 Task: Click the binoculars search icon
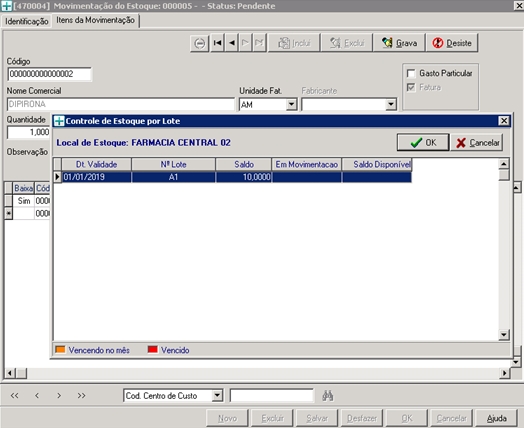click(328, 396)
